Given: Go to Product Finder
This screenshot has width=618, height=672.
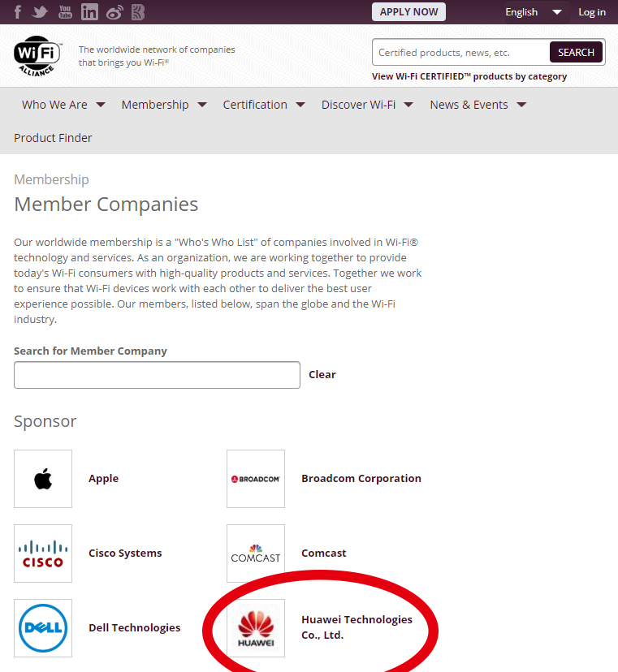Looking at the screenshot, I should click(53, 138).
